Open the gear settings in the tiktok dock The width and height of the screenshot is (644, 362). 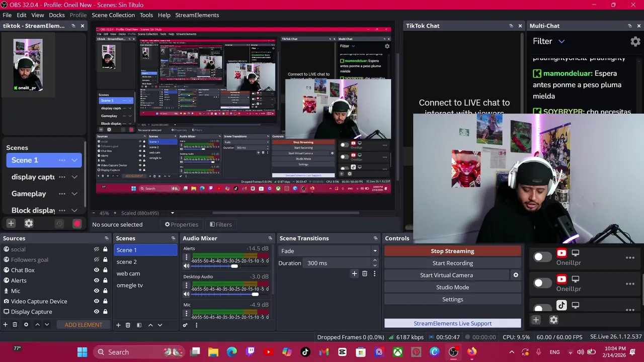(x=29, y=223)
